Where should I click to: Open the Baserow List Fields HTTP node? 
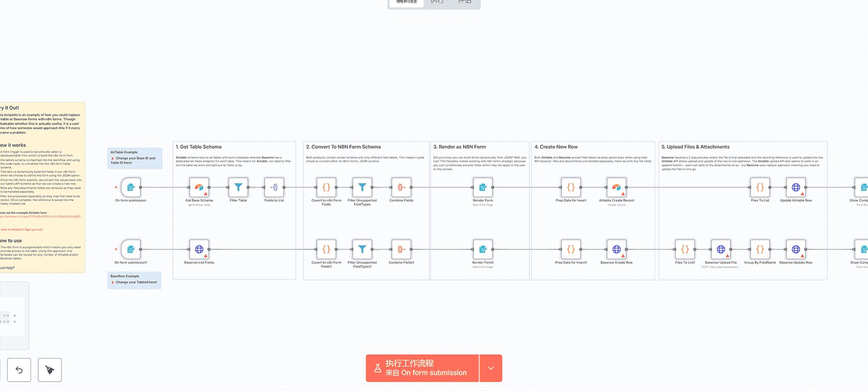[x=199, y=250]
